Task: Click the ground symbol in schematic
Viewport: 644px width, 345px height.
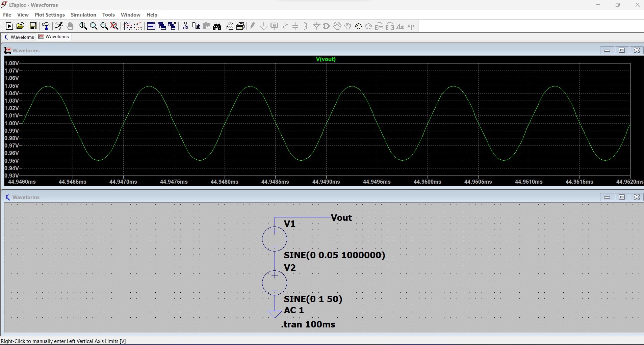Action: (275, 314)
